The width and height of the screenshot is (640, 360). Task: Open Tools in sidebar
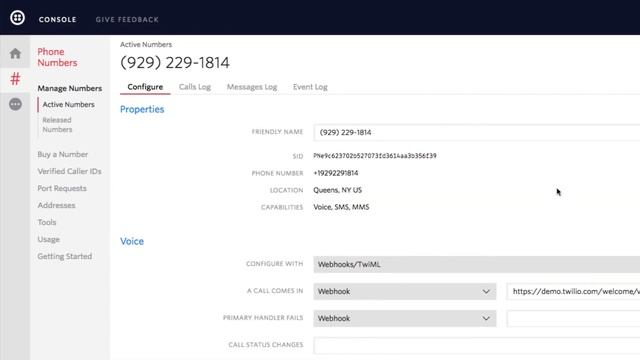pos(47,222)
